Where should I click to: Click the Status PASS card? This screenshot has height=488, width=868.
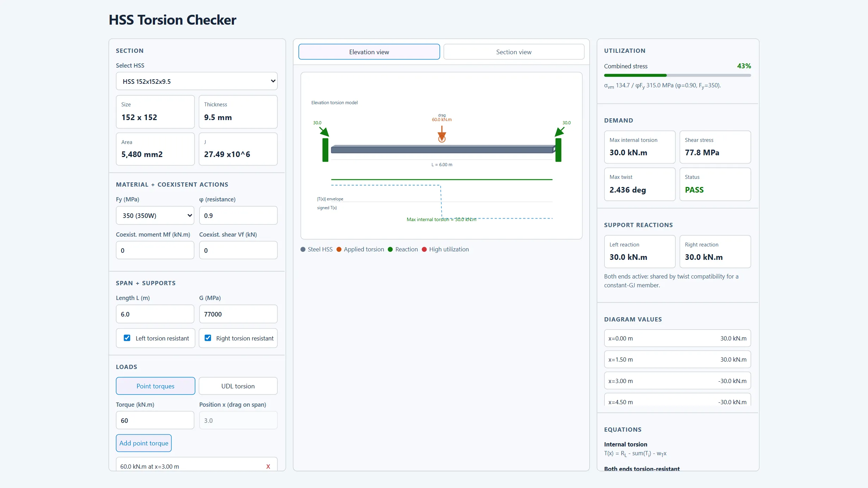pos(715,184)
